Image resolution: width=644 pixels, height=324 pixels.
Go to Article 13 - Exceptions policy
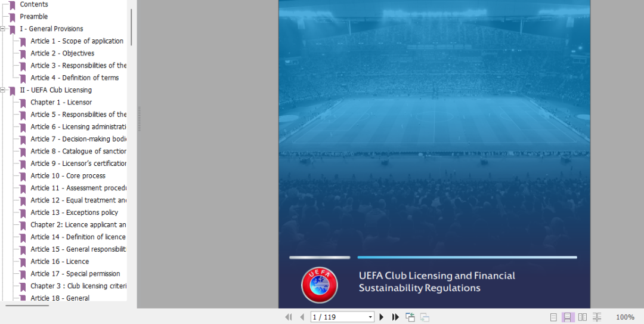pyautogui.click(x=74, y=212)
